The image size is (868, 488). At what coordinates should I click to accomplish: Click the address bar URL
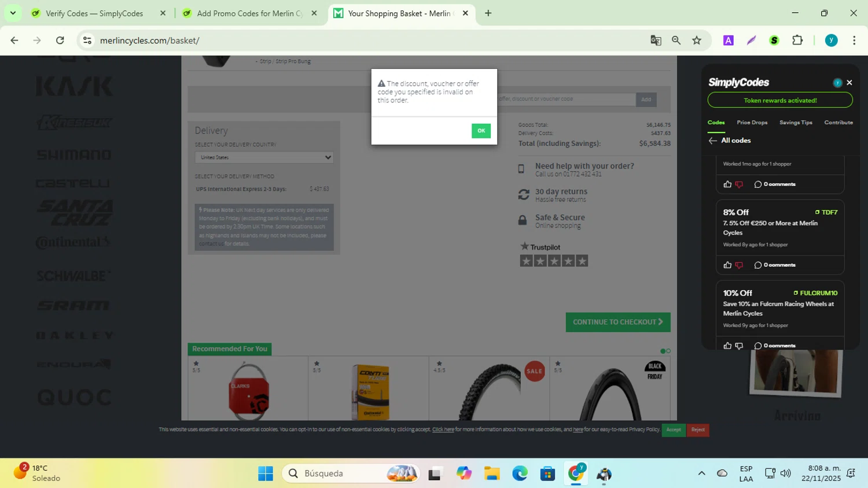(149, 41)
